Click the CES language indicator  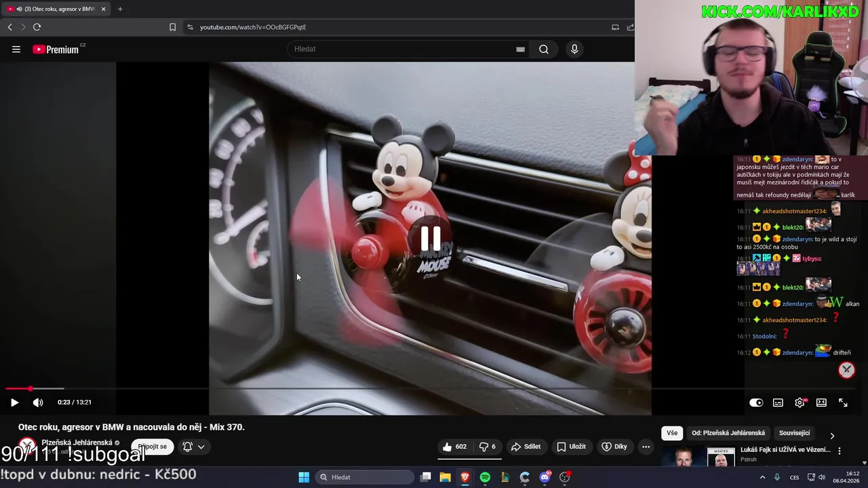click(794, 477)
